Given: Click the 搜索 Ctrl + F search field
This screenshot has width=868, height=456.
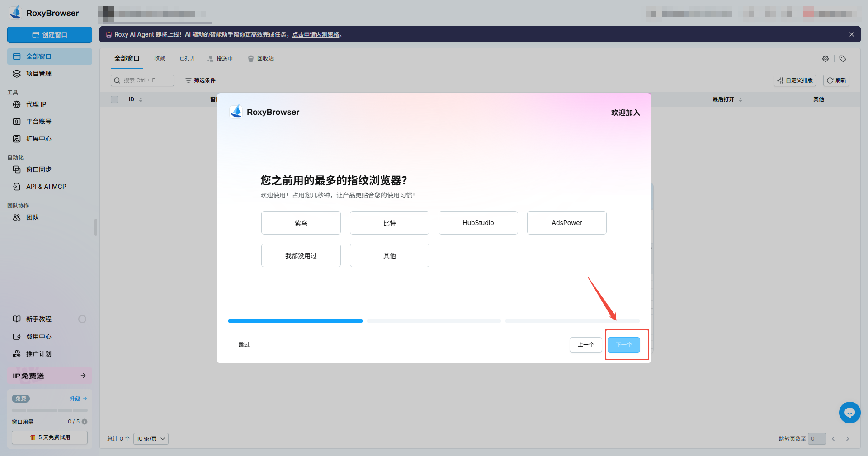Looking at the screenshot, I should (142, 80).
